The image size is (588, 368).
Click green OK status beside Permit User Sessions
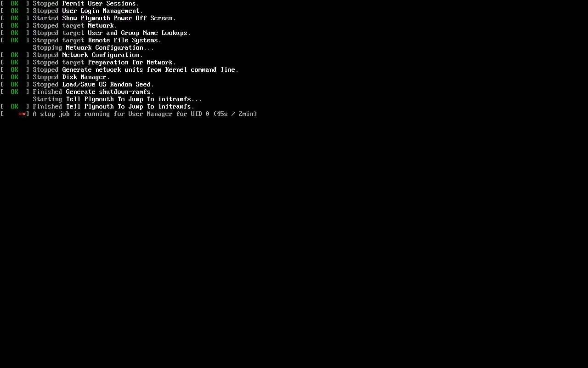[15, 4]
